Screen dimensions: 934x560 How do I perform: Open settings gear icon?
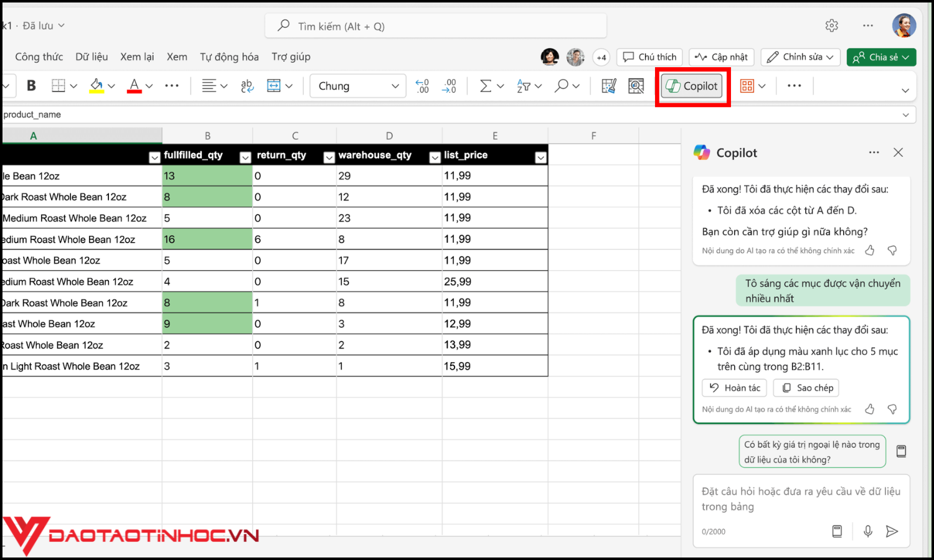click(831, 26)
